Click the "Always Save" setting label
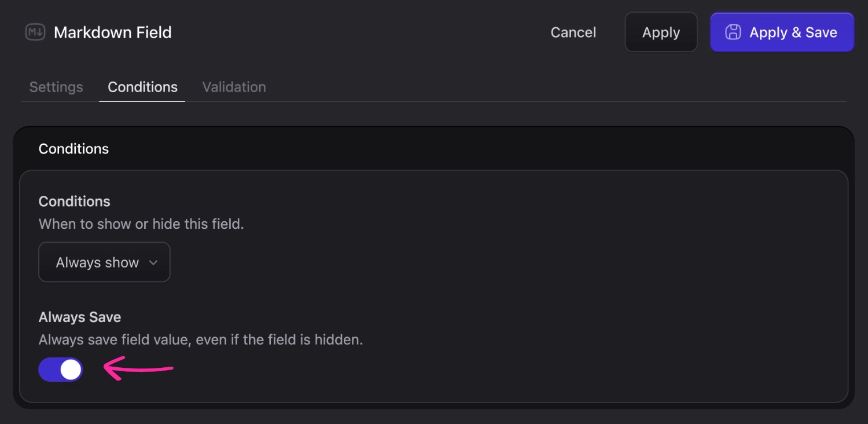The height and width of the screenshot is (424, 868). [x=80, y=317]
